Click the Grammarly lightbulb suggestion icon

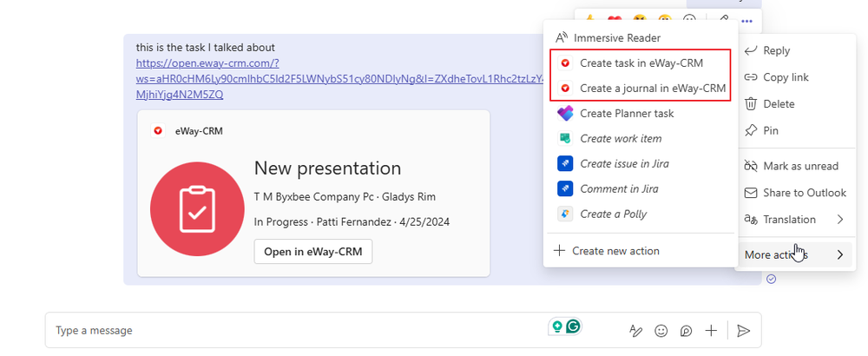pyautogui.click(x=556, y=327)
